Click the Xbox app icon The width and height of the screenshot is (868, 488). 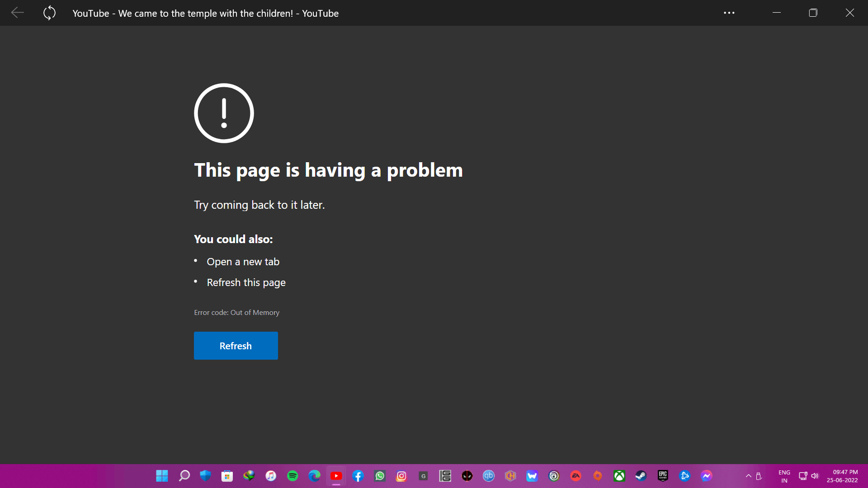click(619, 476)
